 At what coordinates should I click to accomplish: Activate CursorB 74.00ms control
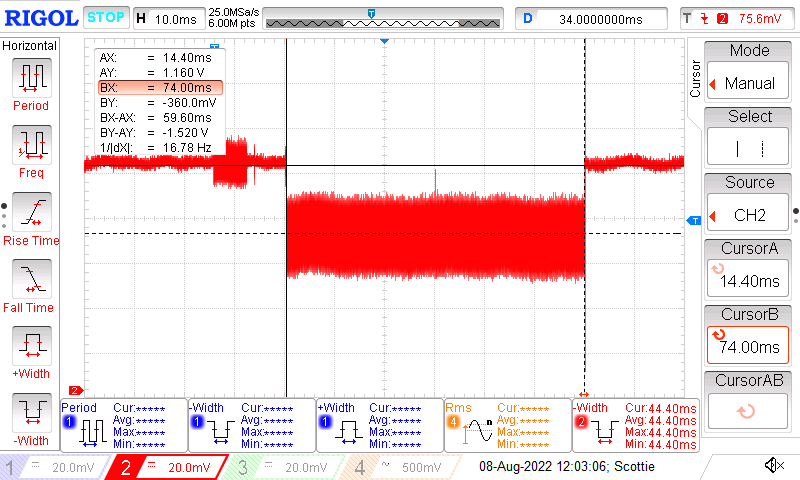[x=748, y=345]
